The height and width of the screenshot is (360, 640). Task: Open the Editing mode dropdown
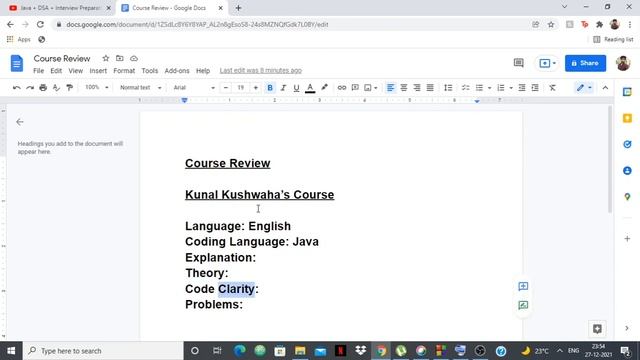pyautogui.click(x=584, y=88)
